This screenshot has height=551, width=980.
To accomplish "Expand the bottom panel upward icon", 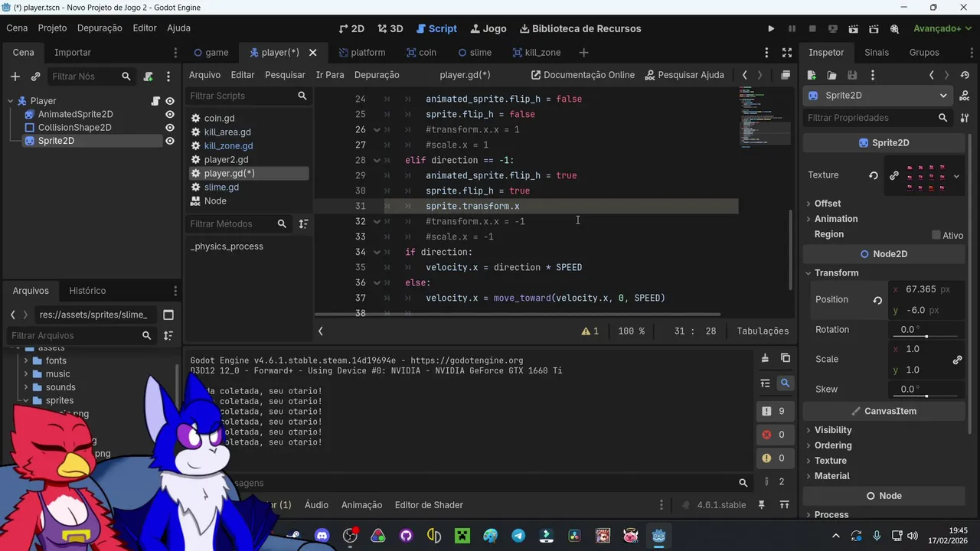I will pos(784,505).
